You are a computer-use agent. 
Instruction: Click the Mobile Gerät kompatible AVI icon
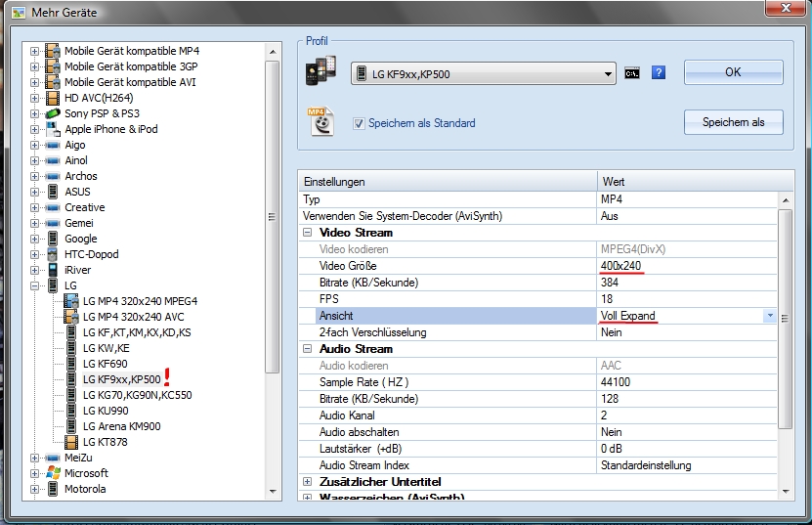[53, 82]
